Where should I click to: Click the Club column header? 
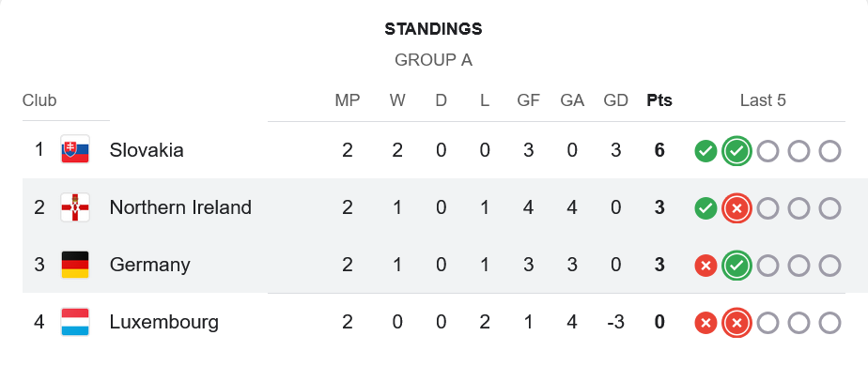[x=39, y=100]
